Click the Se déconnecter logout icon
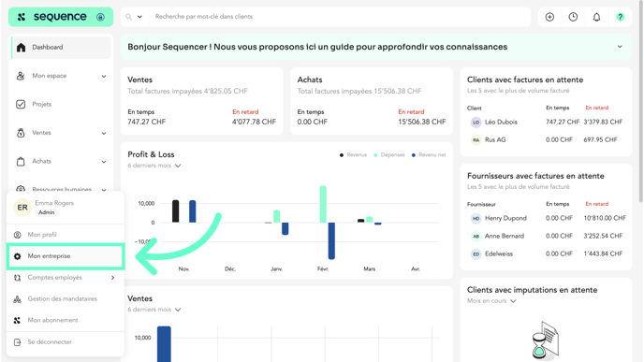This screenshot has height=362, width=644. (x=17, y=342)
